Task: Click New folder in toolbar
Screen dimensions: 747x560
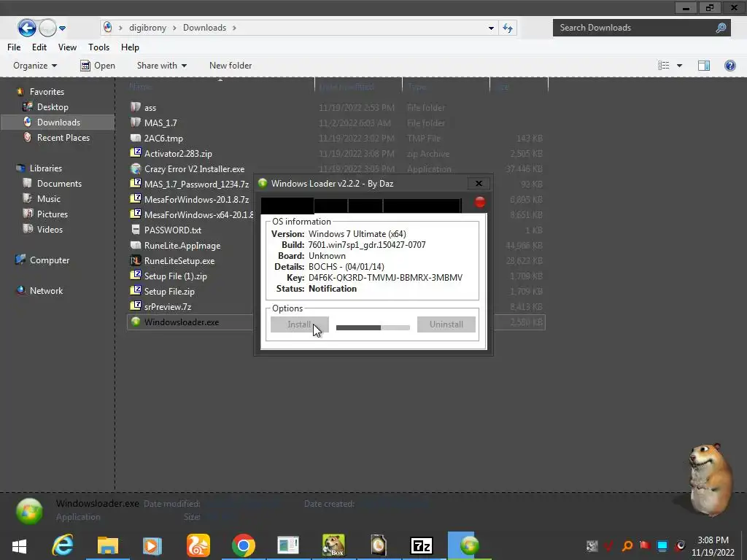Action: [x=231, y=65]
